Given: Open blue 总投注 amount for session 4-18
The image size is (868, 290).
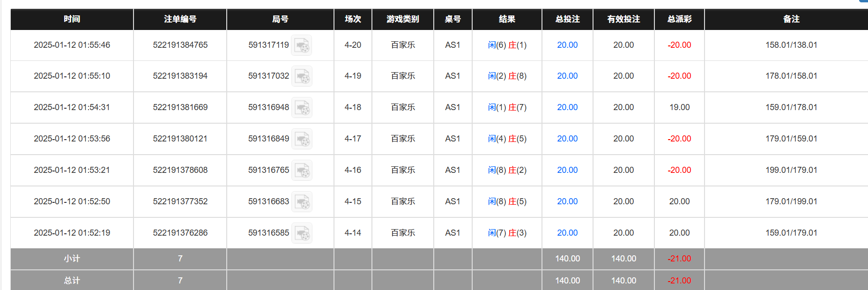Looking at the screenshot, I should tap(567, 107).
